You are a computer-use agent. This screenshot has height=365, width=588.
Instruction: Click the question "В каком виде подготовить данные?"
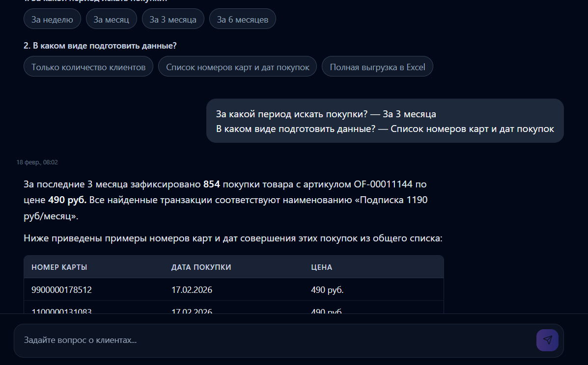[100, 46]
